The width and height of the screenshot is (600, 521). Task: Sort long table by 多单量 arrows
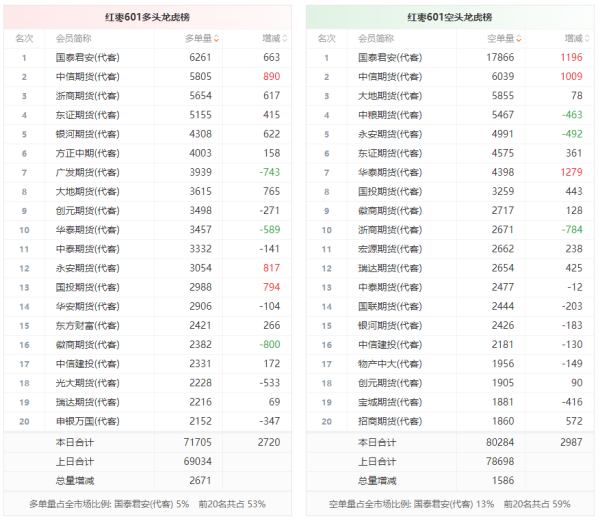pos(216,39)
